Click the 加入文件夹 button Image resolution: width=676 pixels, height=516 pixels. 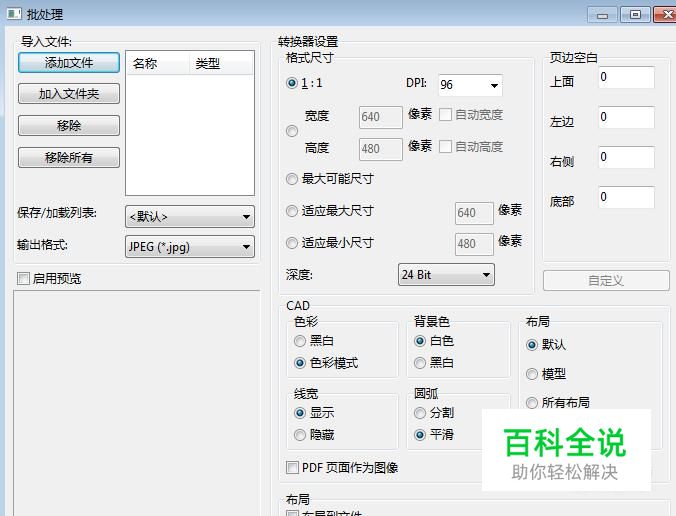pos(69,94)
